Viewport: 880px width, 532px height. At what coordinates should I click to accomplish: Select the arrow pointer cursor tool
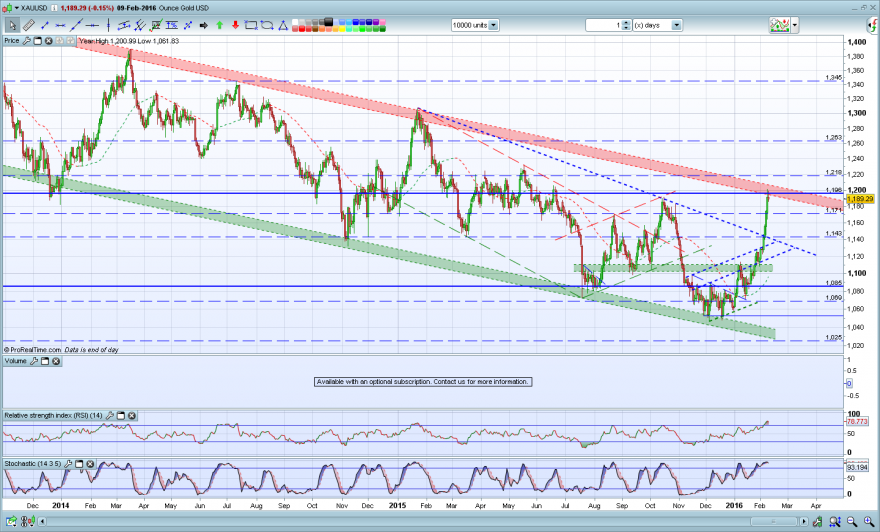tap(12, 25)
